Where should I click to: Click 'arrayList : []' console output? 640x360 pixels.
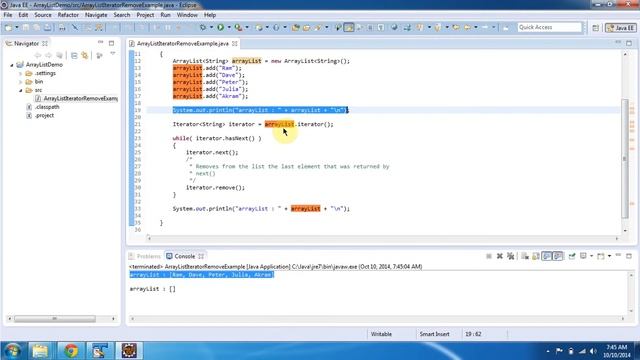tap(153, 289)
